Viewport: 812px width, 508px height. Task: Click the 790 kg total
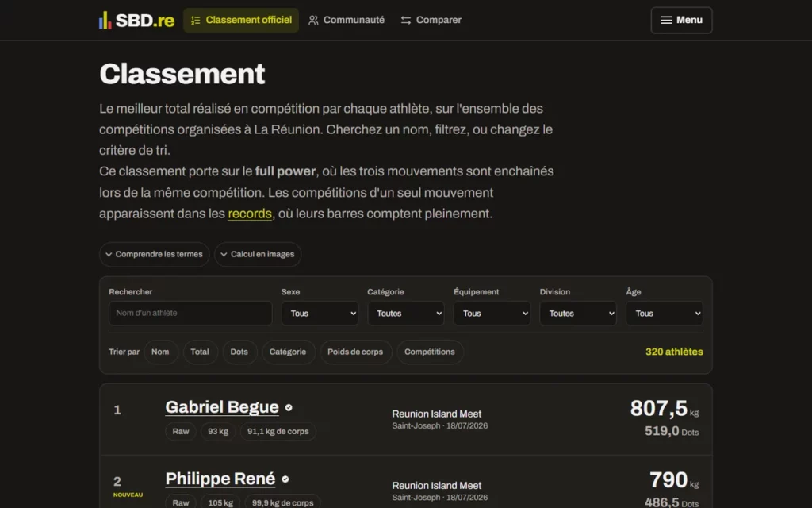pyautogui.click(x=674, y=480)
